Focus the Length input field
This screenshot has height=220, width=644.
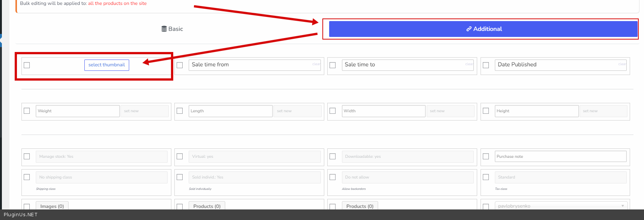click(x=230, y=111)
